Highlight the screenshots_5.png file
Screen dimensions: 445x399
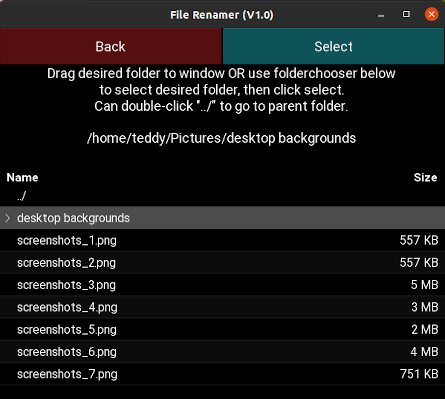tap(222, 329)
